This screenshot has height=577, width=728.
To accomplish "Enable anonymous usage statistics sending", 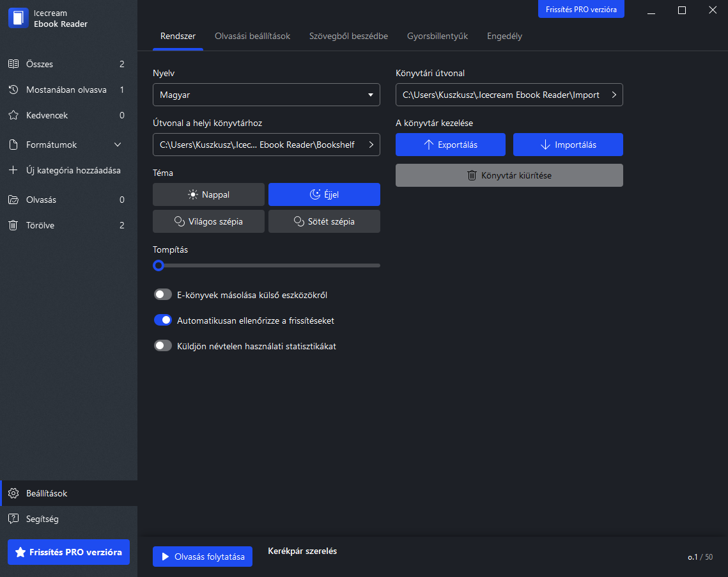I will pyautogui.click(x=163, y=345).
